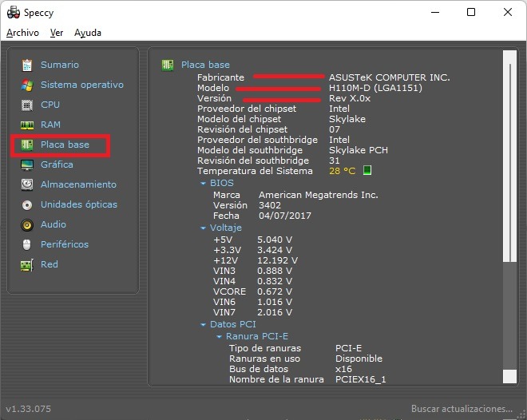Collapse the Voltaje section
This screenshot has height=420, width=527.
point(203,228)
